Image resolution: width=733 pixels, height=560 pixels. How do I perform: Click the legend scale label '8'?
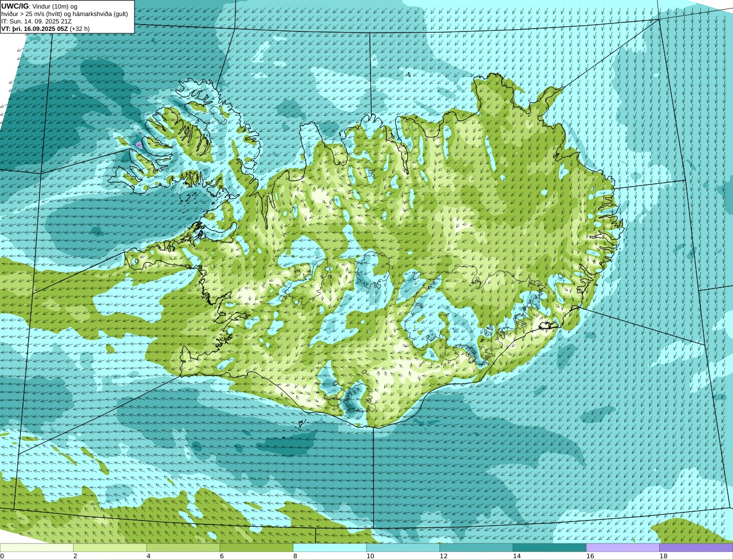(x=295, y=556)
